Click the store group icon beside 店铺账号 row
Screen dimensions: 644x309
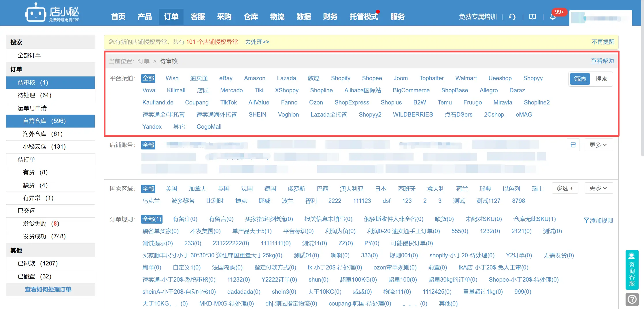pyautogui.click(x=573, y=145)
